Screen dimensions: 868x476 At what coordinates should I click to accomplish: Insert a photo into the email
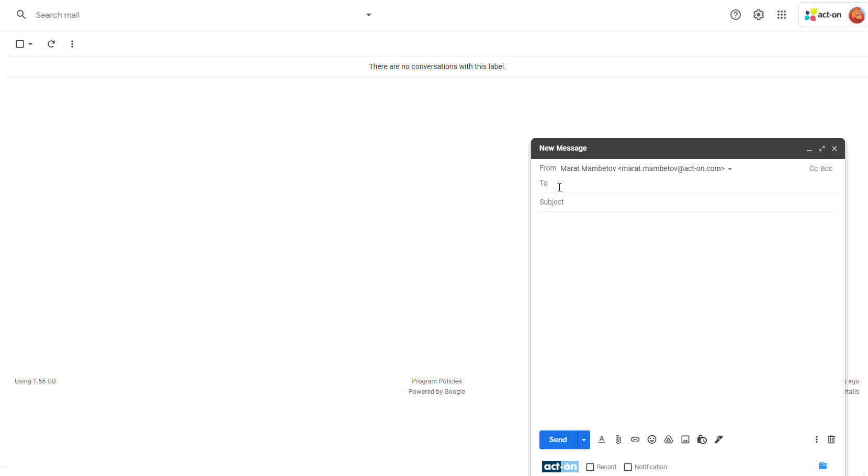[685, 439]
